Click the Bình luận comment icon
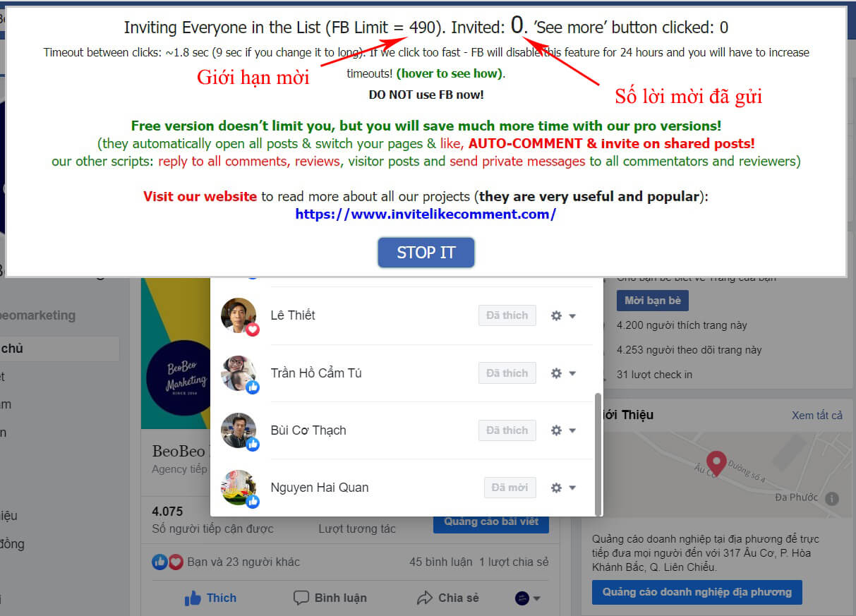Viewport: 856px width, 616px height. 301,598
